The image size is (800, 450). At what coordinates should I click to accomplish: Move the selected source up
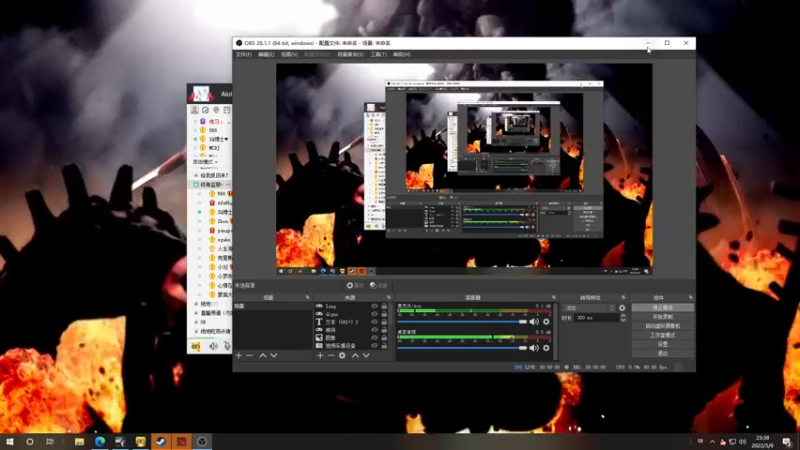[355, 355]
